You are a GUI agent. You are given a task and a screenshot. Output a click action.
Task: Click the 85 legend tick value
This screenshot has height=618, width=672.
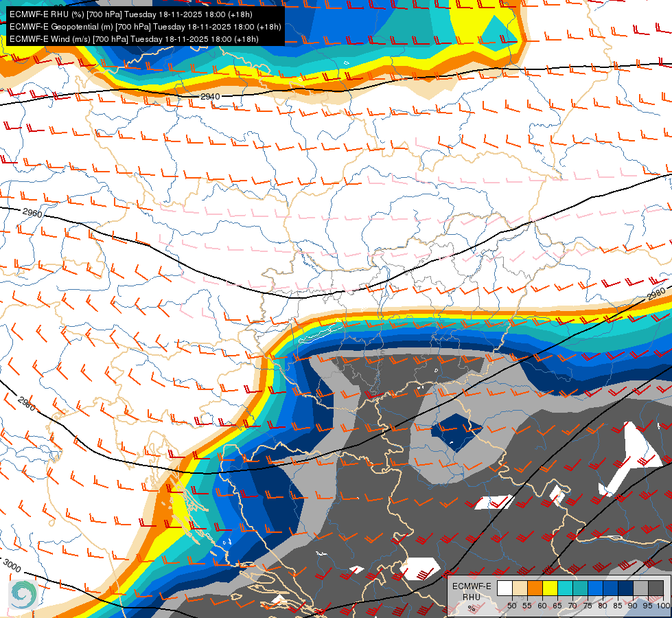[x=618, y=606]
